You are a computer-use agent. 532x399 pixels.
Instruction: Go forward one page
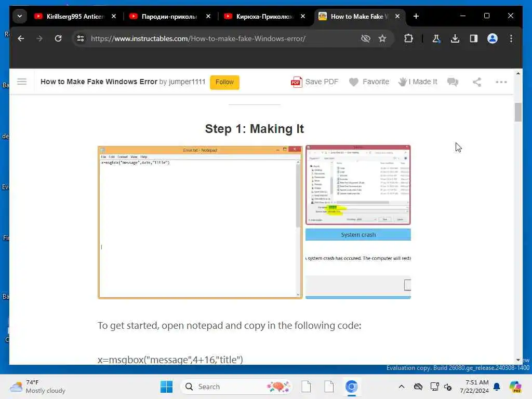click(39, 38)
